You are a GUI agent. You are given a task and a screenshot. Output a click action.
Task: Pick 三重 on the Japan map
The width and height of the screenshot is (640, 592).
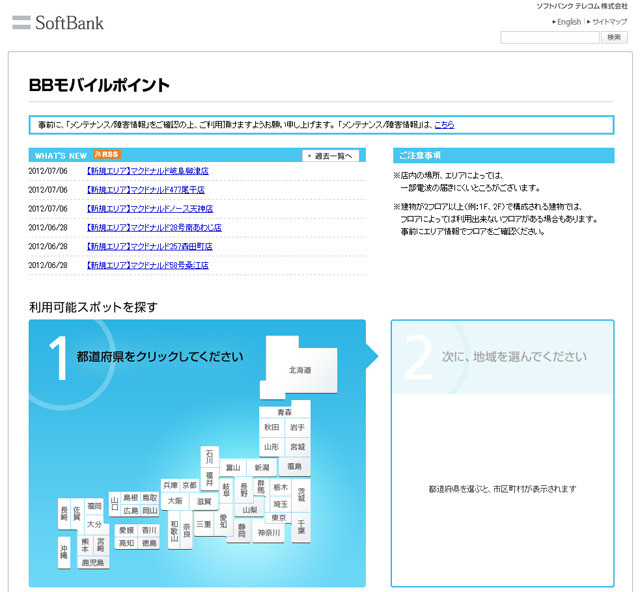204,524
